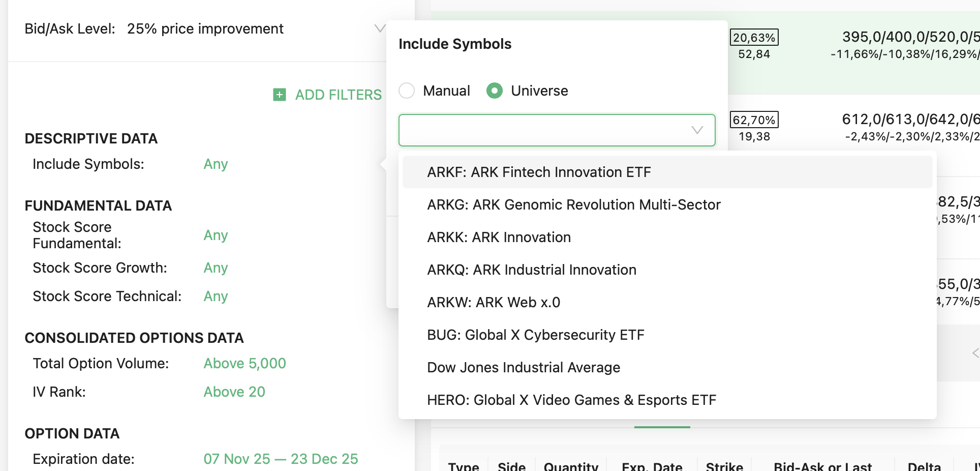Pick Dow Jones Industrial Average
The image size is (980, 471).
click(x=523, y=367)
